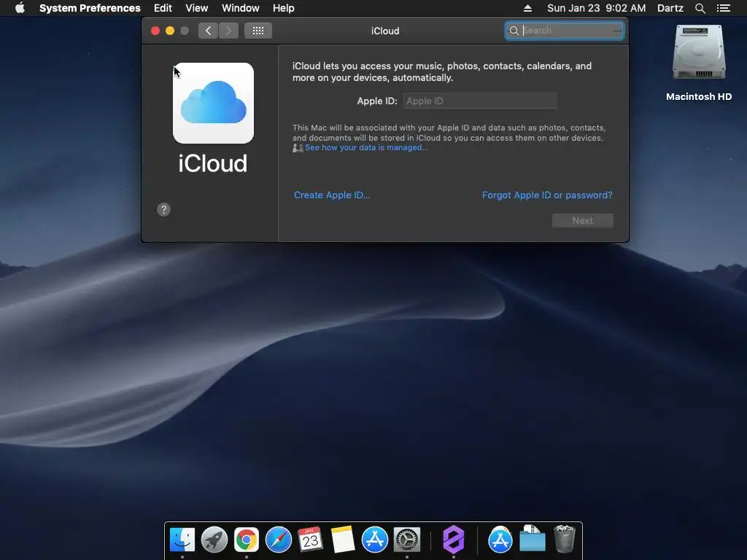Open the Dartz user menu
The width and height of the screenshot is (747, 560).
(x=670, y=8)
